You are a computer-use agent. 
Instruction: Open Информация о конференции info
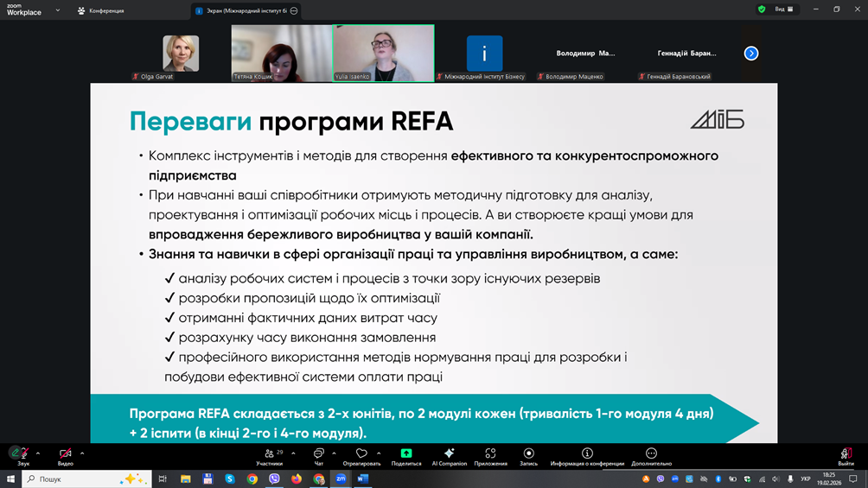(x=587, y=455)
